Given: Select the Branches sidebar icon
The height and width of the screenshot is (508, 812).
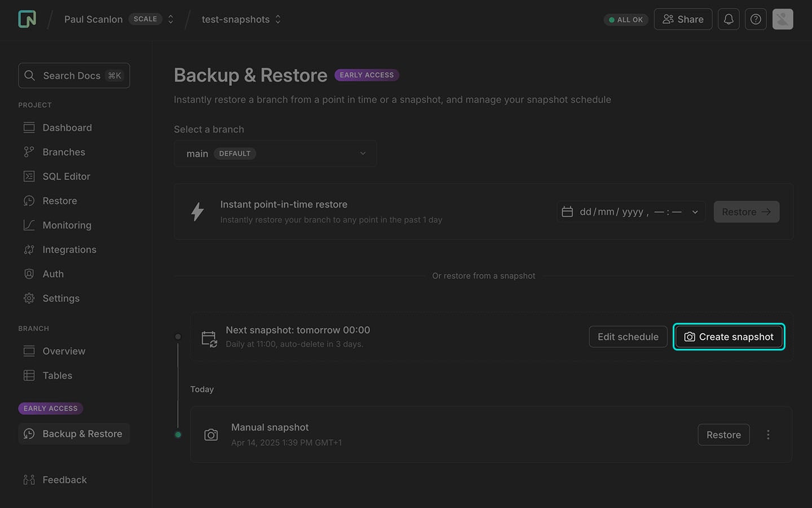Looking at the screenshot, I should click(29, 152).
